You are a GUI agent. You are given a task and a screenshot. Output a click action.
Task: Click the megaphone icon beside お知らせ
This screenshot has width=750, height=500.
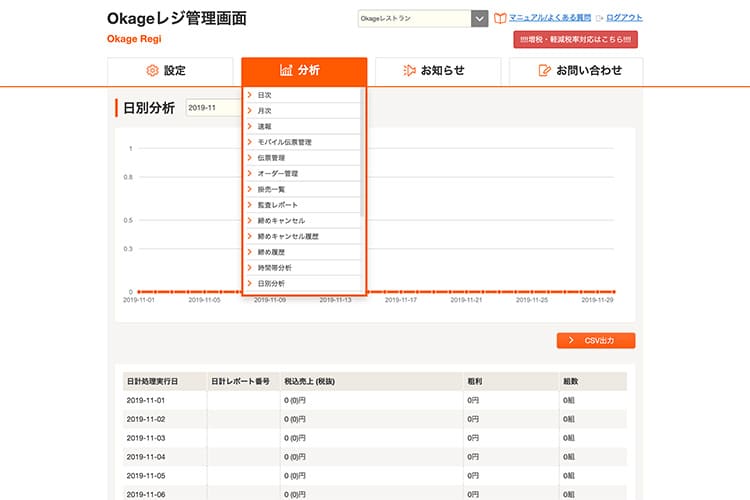(409, 71)
